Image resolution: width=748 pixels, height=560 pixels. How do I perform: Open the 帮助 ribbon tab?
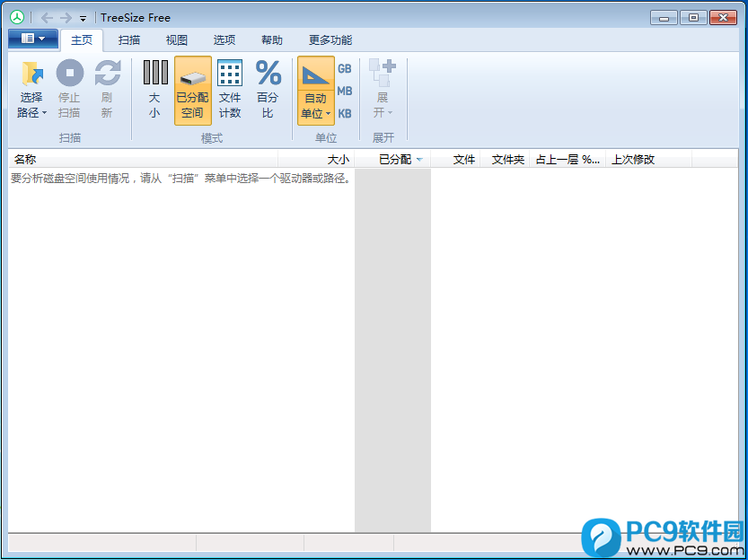click(272, 40)
